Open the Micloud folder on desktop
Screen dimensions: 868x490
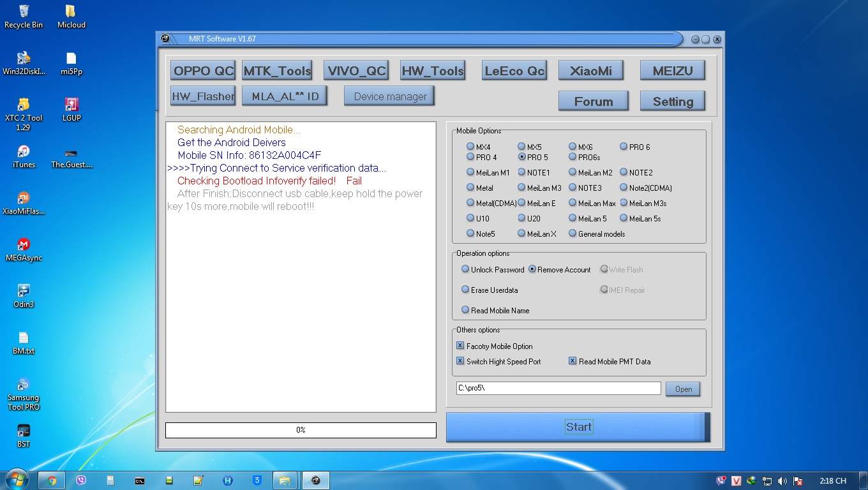pos(71,17)
